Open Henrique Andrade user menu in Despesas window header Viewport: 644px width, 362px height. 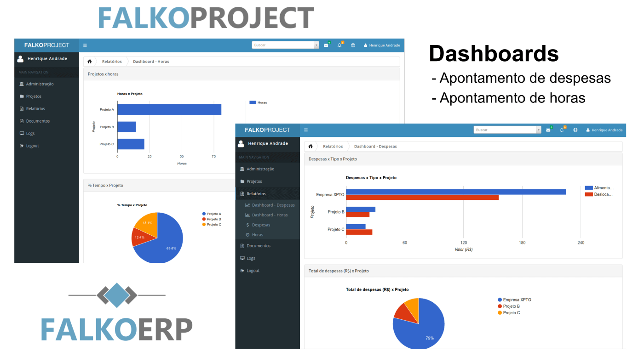tap(604, 130)
